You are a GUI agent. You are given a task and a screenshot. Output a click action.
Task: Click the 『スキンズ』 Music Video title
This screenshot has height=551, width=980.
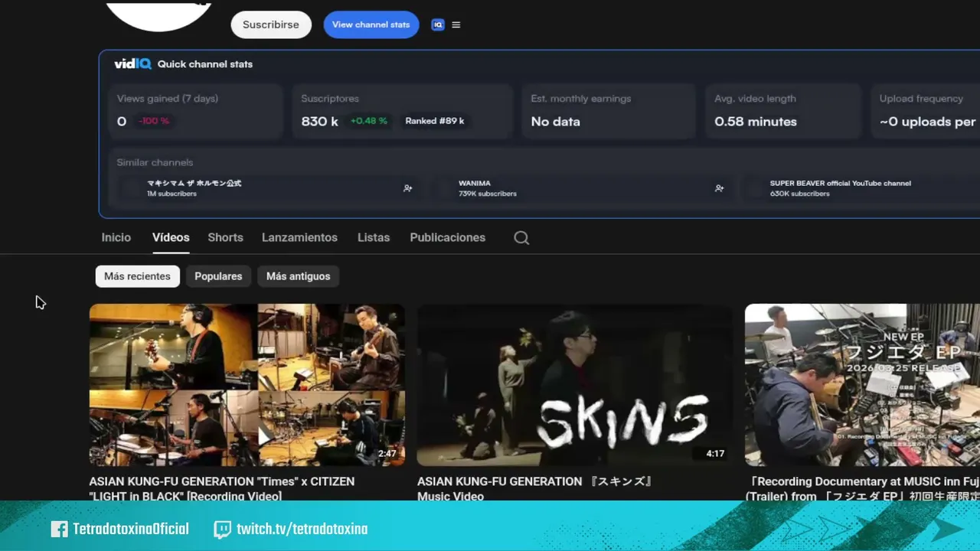click(534, 489)
